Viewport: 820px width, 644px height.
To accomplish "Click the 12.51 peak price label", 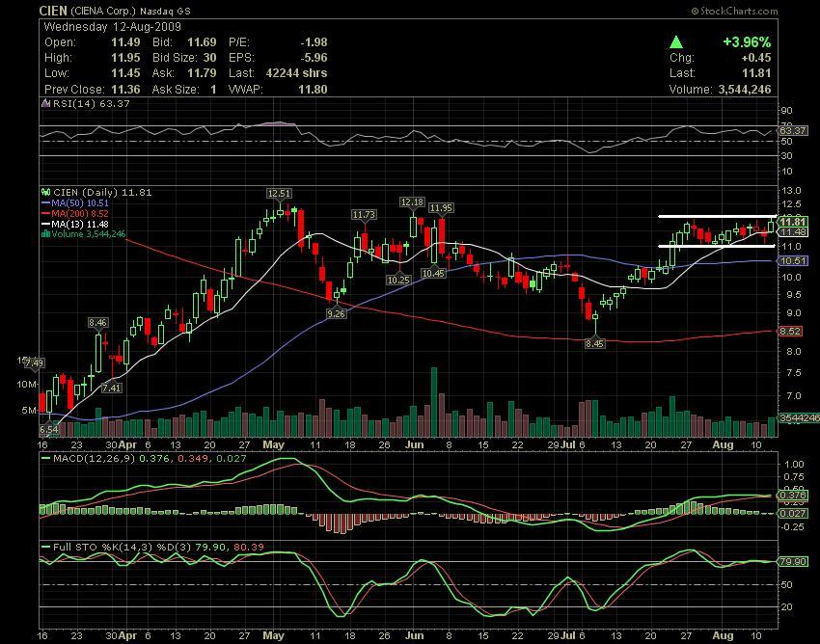I will pyautogui.click(x=279, y=194).
